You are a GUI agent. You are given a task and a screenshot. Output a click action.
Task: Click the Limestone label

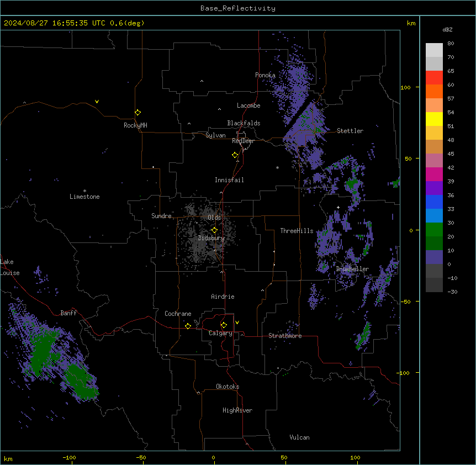tap(84, 197)
